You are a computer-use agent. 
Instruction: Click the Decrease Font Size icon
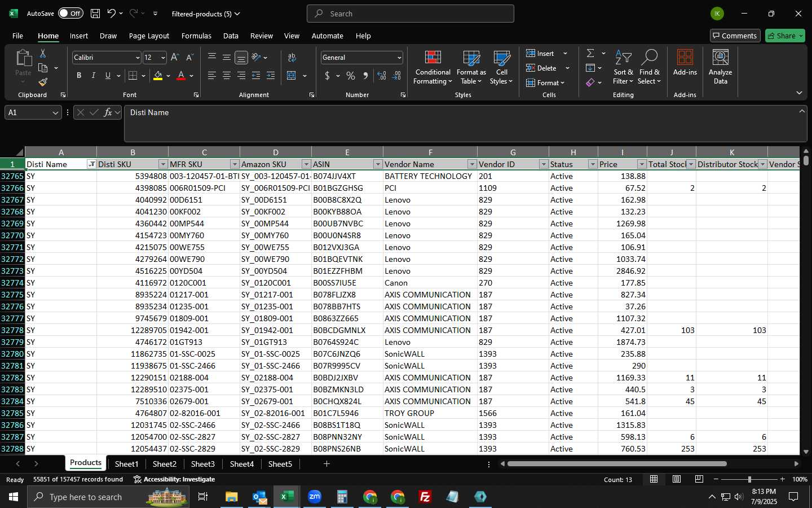pos(189,58)
